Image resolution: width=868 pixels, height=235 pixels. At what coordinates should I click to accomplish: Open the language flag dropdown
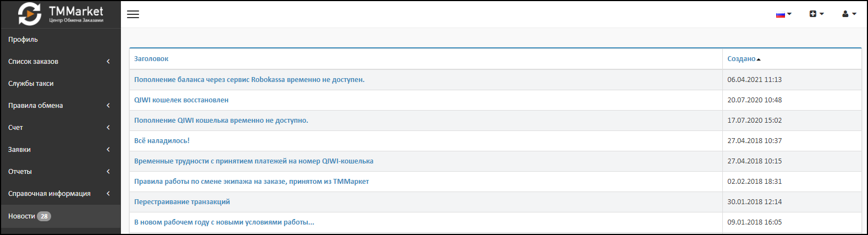(783, 14)
